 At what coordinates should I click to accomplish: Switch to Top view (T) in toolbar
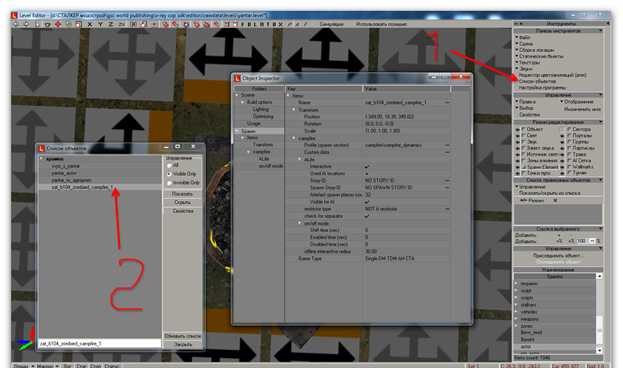[268, 24]
